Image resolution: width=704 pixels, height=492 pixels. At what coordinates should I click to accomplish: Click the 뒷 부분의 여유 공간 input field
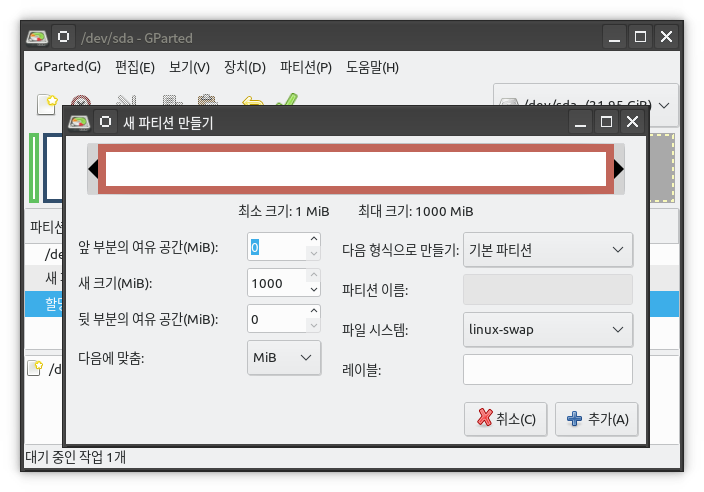click(277, 319)
